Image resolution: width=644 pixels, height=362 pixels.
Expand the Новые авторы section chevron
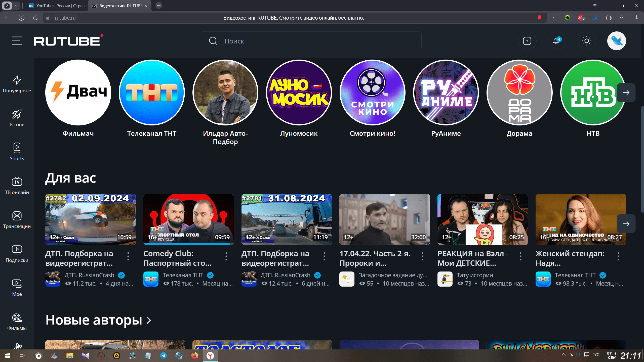[x=149, y=320]
